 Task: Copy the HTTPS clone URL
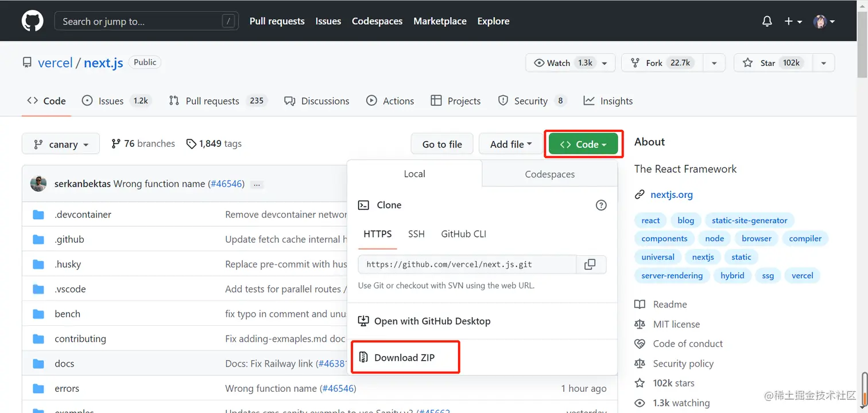[590, 264]
